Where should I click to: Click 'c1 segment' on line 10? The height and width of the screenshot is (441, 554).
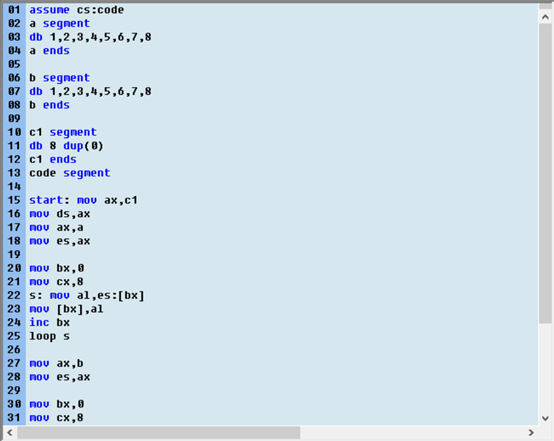point(63,132)
